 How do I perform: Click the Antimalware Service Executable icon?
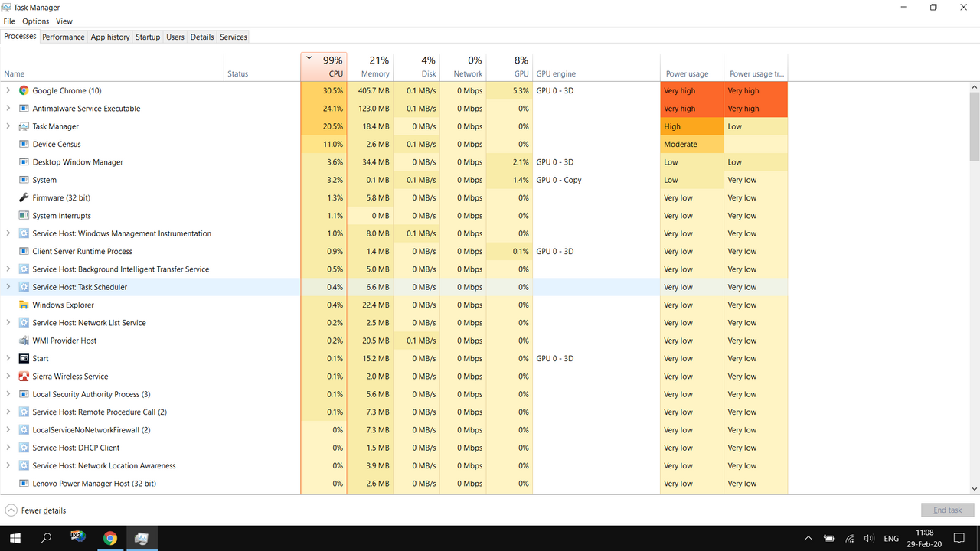(24, 109)
